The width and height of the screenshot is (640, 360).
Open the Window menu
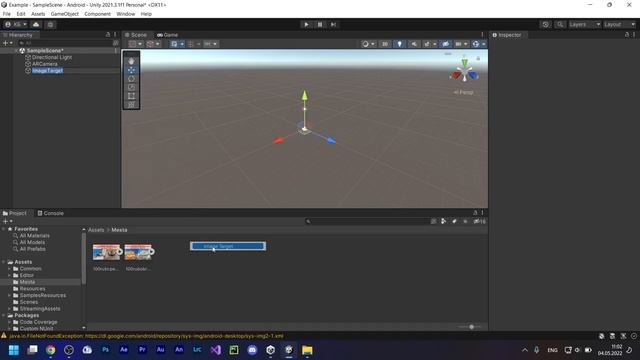(x=126, y=14)
